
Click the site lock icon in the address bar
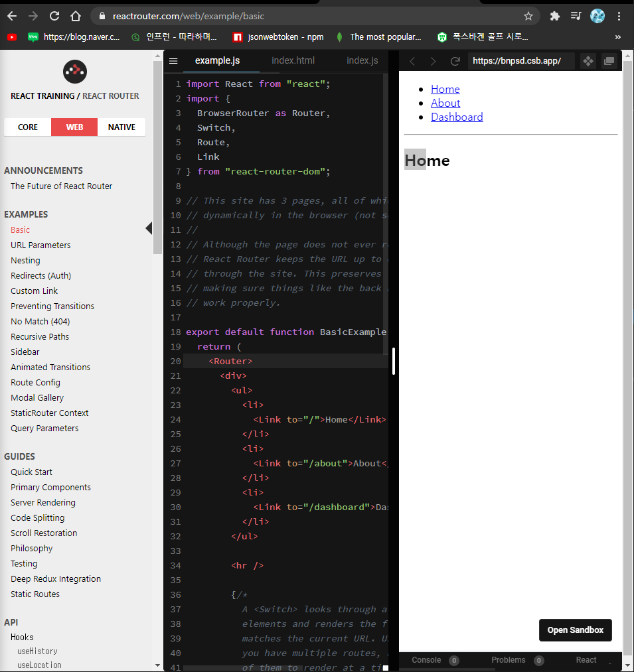(102, 17)
